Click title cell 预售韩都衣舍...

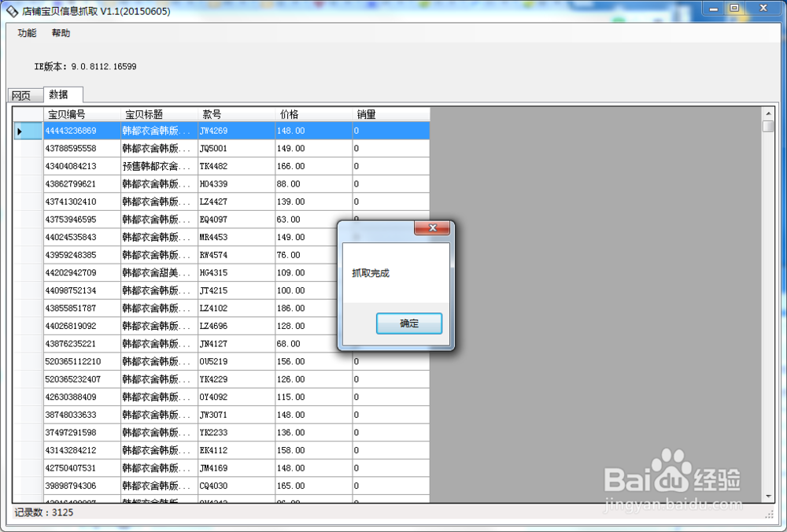(159, 166)
